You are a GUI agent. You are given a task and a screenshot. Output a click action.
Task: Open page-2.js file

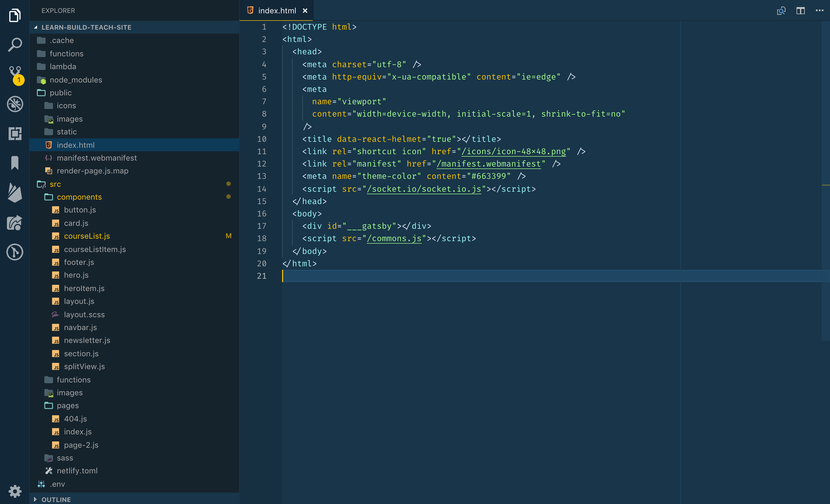point(134,445)
